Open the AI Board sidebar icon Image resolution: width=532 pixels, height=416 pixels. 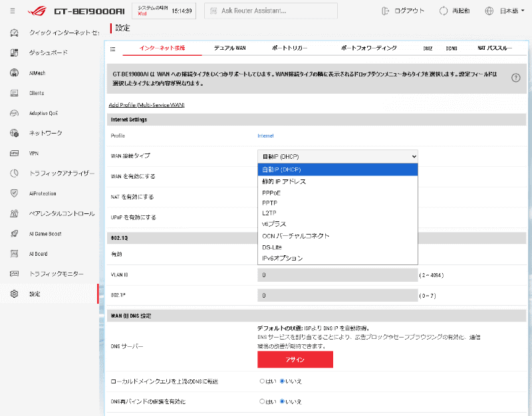click(14, 254)
